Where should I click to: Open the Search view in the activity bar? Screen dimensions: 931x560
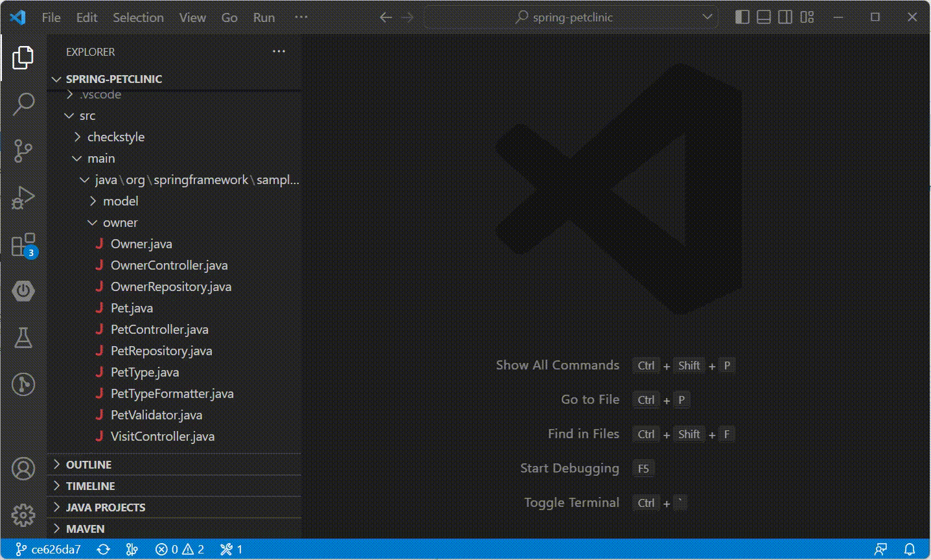23,104
